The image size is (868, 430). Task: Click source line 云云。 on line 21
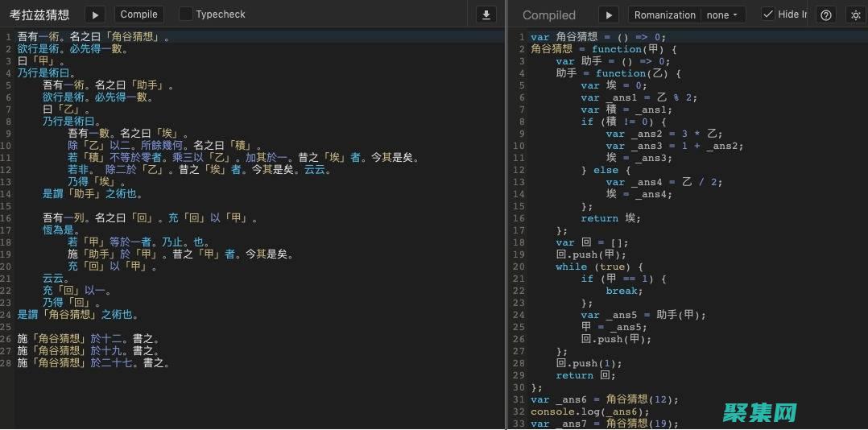click(x=57, y=279)
